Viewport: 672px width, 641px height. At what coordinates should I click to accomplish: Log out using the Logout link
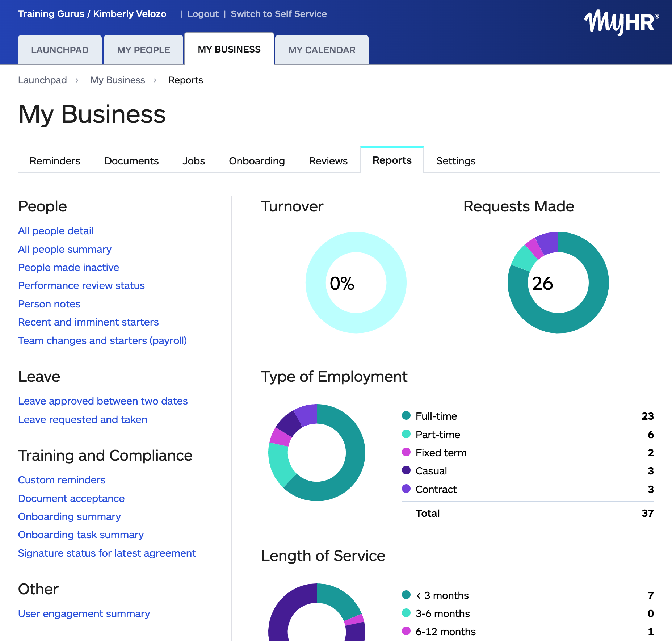click(202, 14)
